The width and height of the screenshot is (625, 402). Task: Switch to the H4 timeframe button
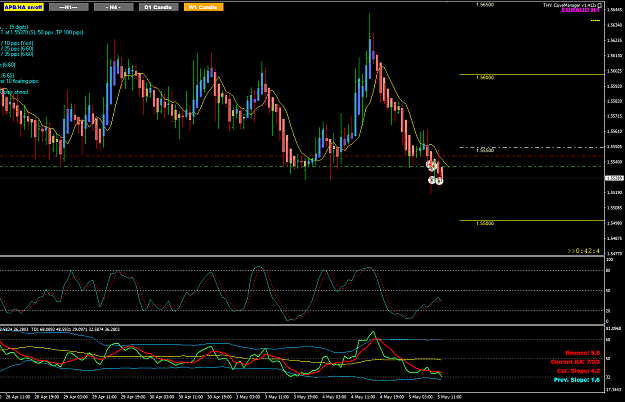click(x=114, y=7)
